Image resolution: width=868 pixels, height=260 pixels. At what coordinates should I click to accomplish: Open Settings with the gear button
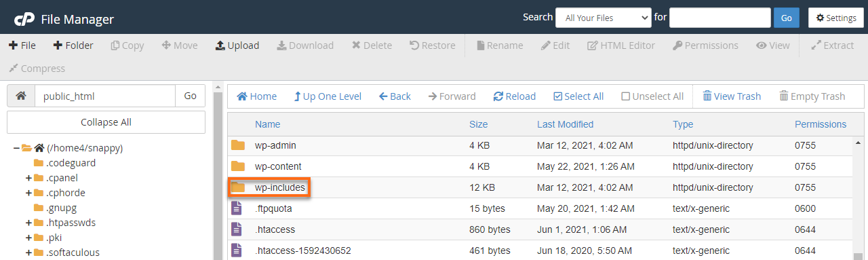[836, 18]
